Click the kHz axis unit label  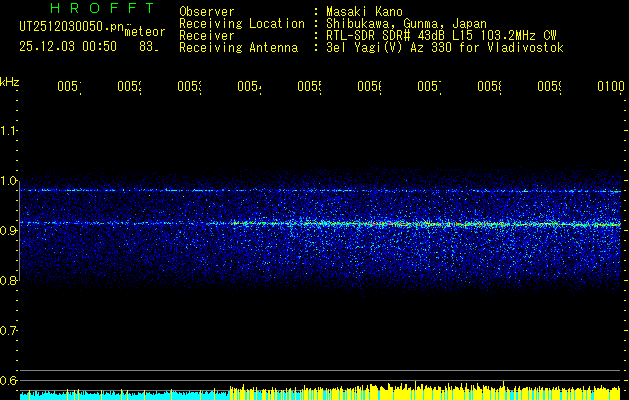coord(9,82)
